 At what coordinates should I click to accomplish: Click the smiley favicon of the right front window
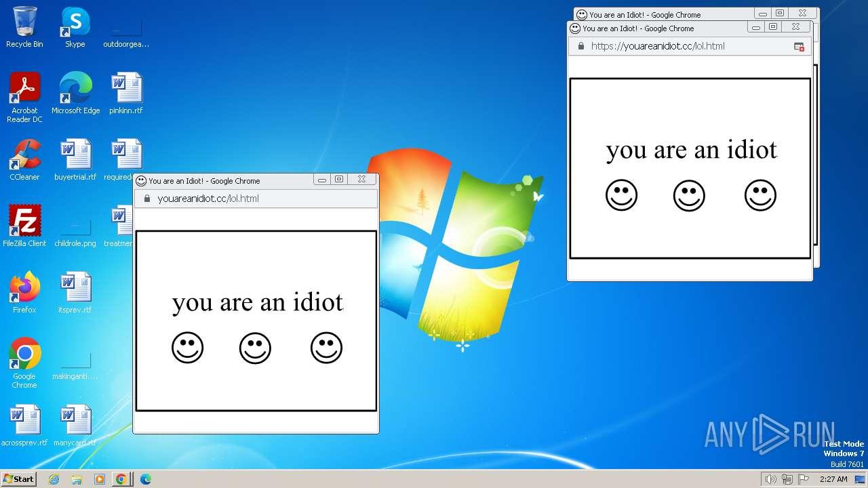pos(575,28)
